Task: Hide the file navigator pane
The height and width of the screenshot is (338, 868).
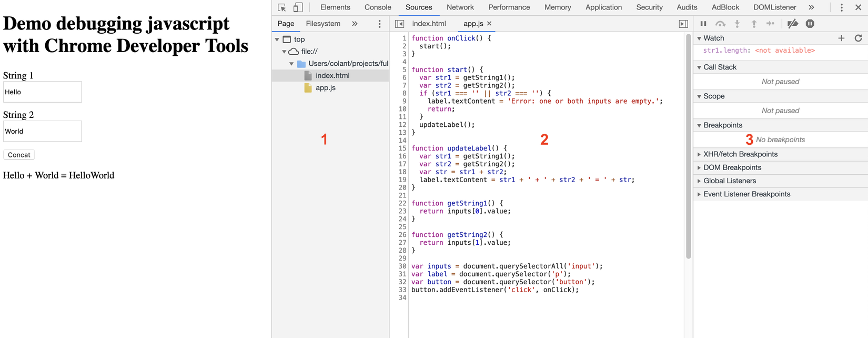Action: click(x=399, y=24)
